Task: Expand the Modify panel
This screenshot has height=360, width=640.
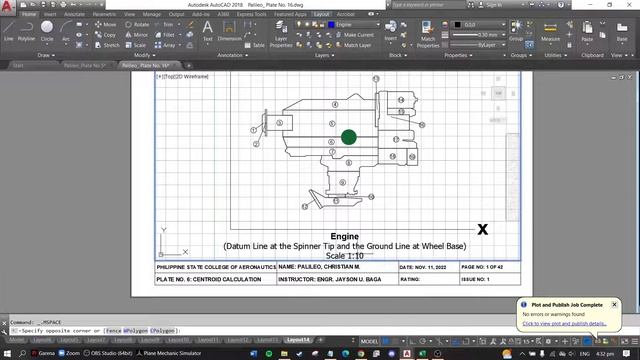Action: click(x=144, y=55)
